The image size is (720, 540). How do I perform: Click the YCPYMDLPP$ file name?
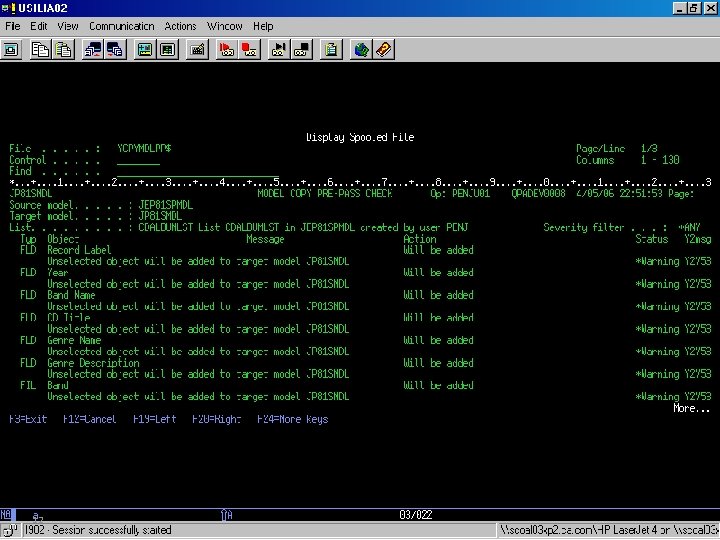pyautogui.click(x=144, y=148)
